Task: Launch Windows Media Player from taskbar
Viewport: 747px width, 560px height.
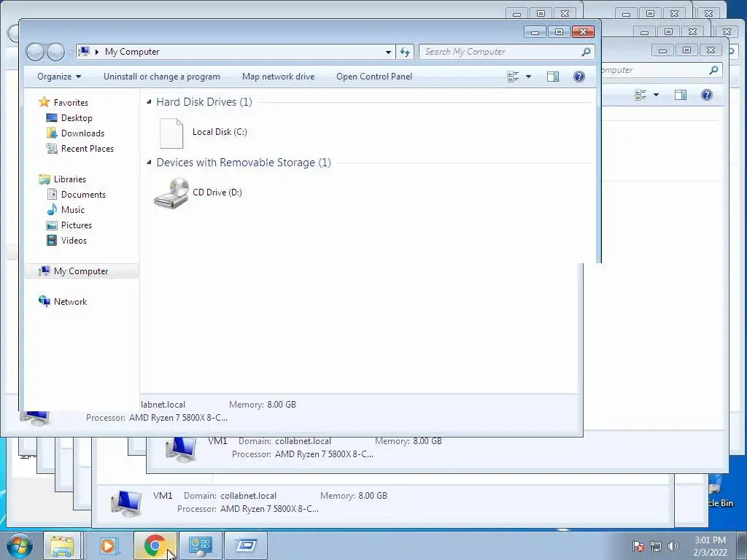Action: click(108, 545)
